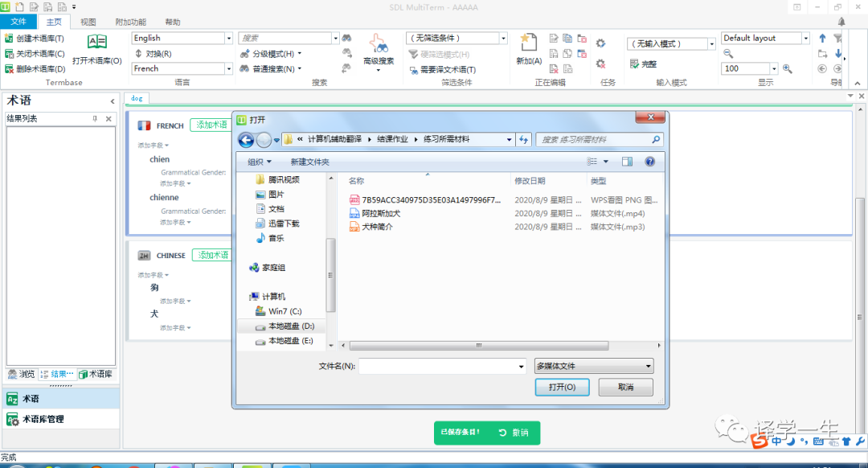
Task: Open Advanced Search (高级搜索) icon
Action: click(x=379, y=43)
